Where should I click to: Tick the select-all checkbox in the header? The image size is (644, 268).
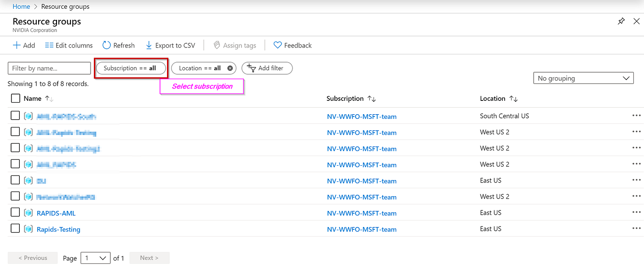point(15,98)
